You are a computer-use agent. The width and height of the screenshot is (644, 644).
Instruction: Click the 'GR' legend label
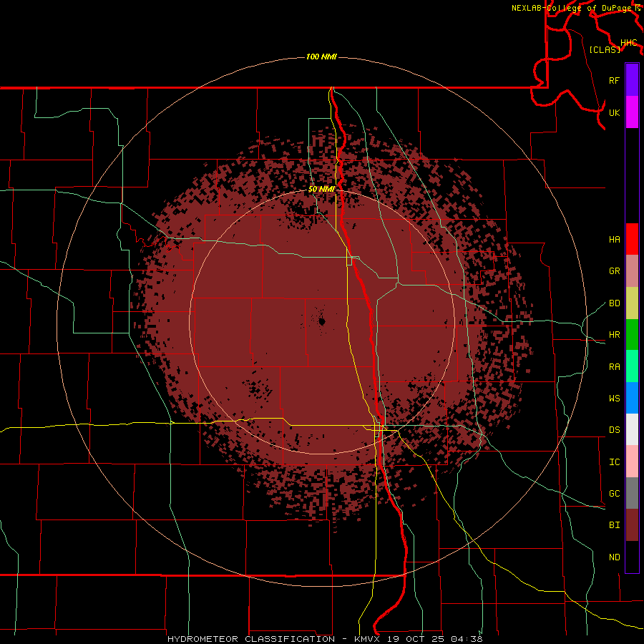coord(614,271)
